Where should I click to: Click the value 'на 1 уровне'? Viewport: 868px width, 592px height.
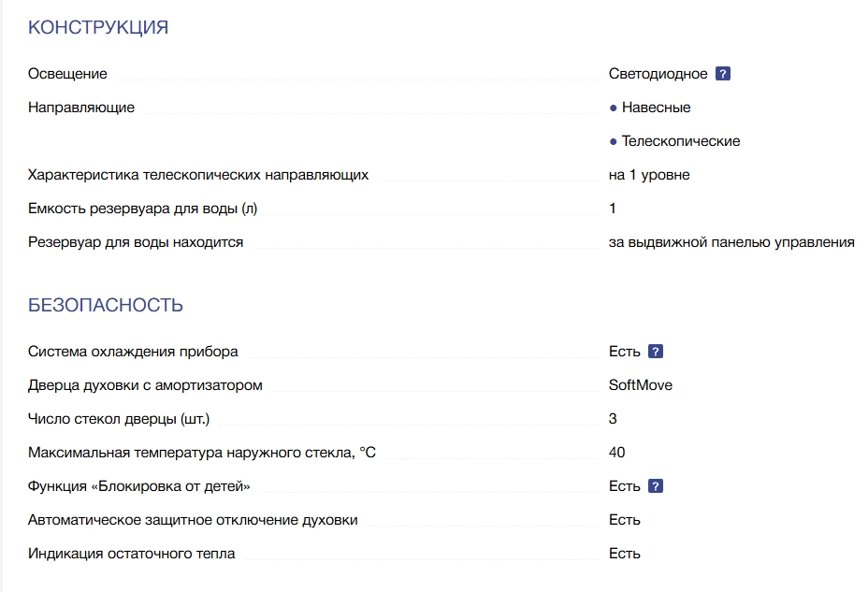click(x=649, y=175)
